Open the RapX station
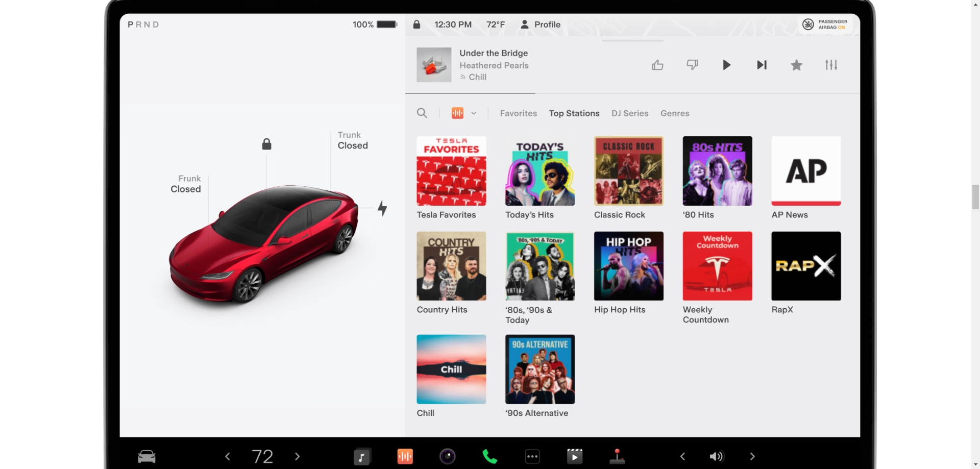980x469 pixels. 806,266
